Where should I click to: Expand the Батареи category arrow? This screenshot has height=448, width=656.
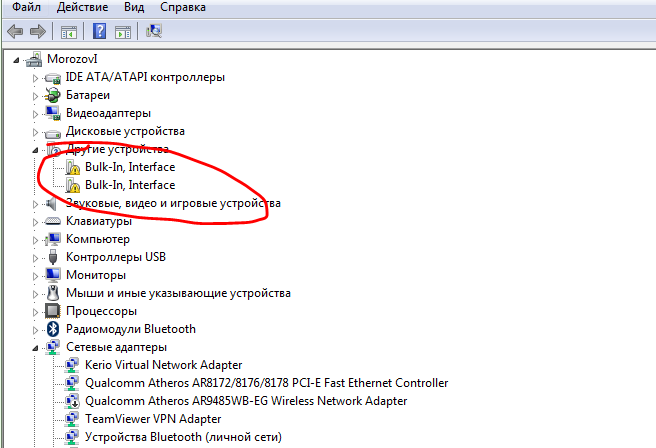click(36, 96)
